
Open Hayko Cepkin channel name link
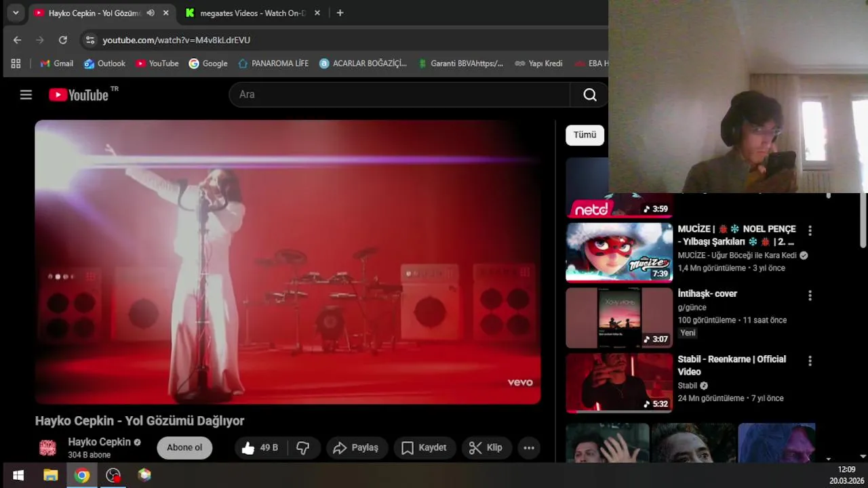[x=99, y=442]
